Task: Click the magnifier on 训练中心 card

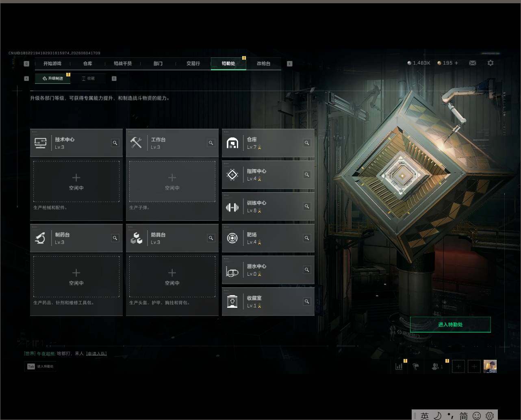Action: [x=307, y=206]
